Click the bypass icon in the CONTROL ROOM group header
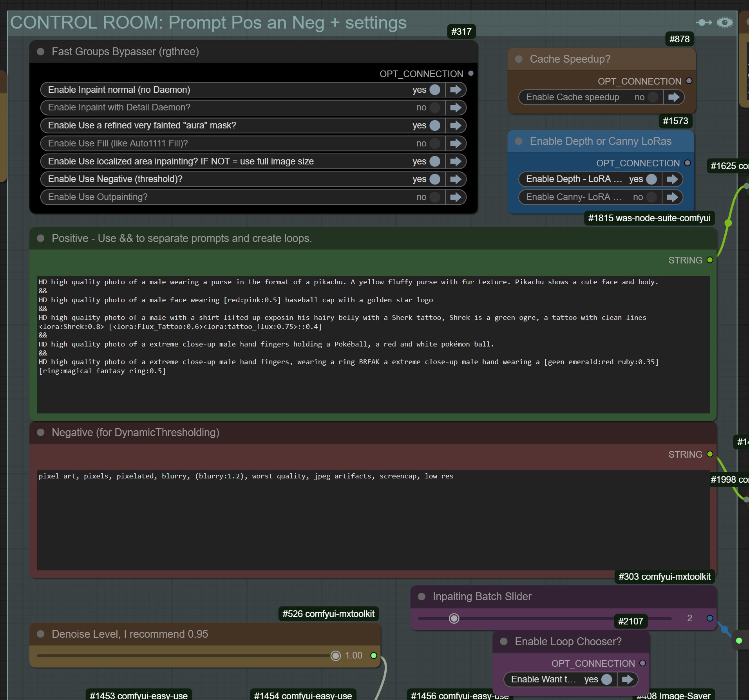The height and width of the screenshot is (700, 749). pyautogui.click(x=704, y=23)
